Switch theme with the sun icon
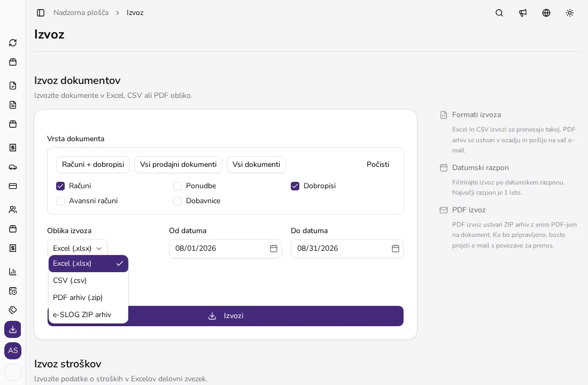Image resolution: width=588 pixels, height=385 pixels. [x=570, y=13]
